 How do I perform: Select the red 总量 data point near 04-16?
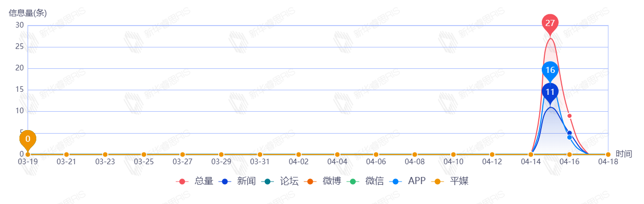pyautogui.click(x=569, y=116)
